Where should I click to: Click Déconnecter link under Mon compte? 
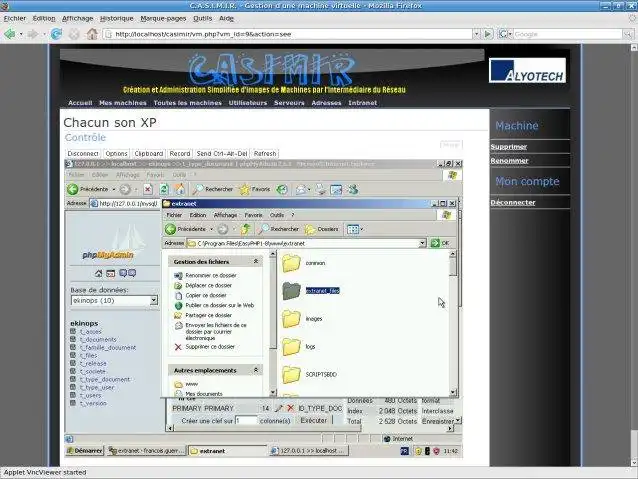click(x=513, y=203)
